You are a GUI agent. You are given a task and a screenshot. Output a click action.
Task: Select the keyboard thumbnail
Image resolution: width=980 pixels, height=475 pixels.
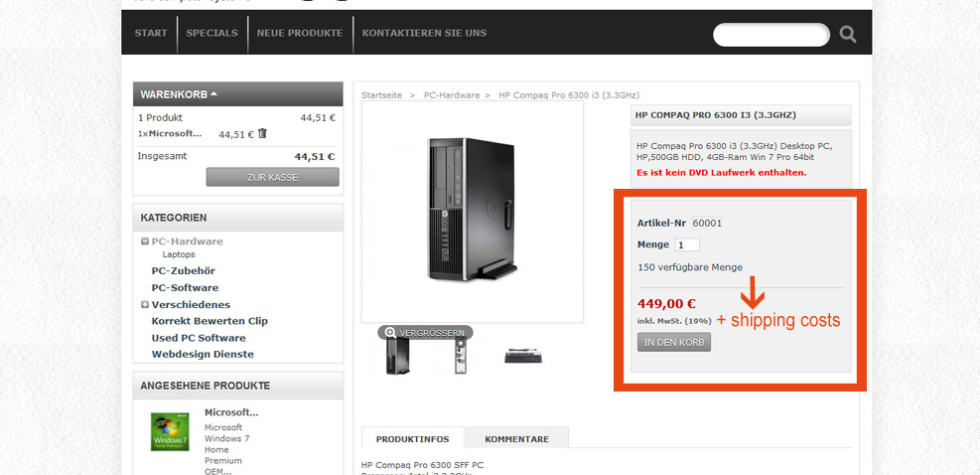tap(523, 356)
